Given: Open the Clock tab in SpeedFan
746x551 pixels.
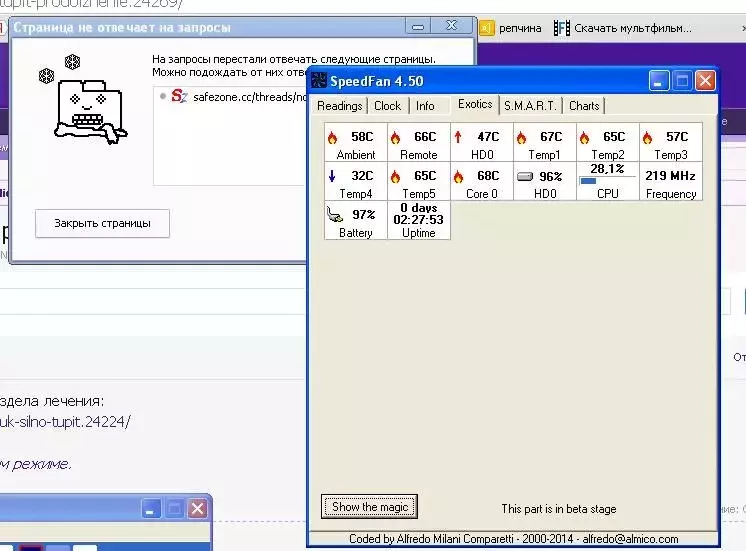Looking at the screenshot, I should coord(387,106).
